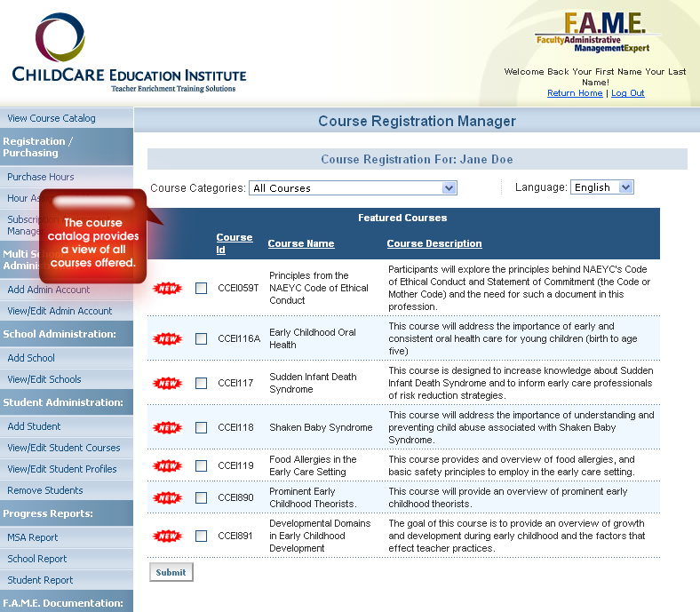Click NEW badge beside CCEI119
This screenshot has height=612, width=700.
point(167,465)
